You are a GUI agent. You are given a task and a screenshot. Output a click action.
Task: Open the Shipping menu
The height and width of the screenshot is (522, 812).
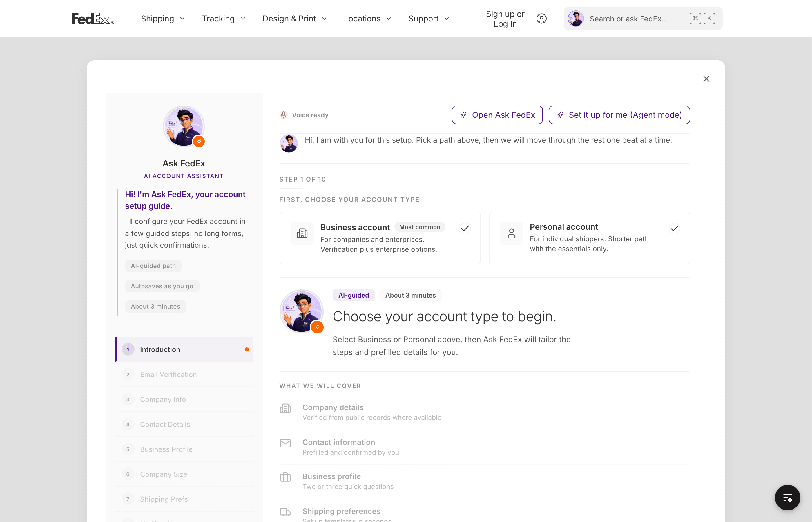(163, 19)
